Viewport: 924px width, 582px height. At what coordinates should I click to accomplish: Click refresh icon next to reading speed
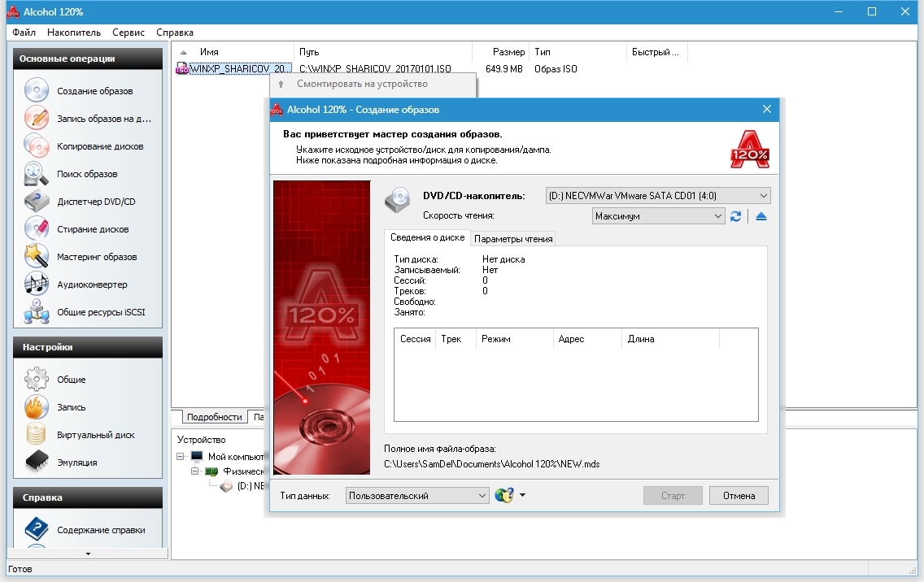[736, 216]
